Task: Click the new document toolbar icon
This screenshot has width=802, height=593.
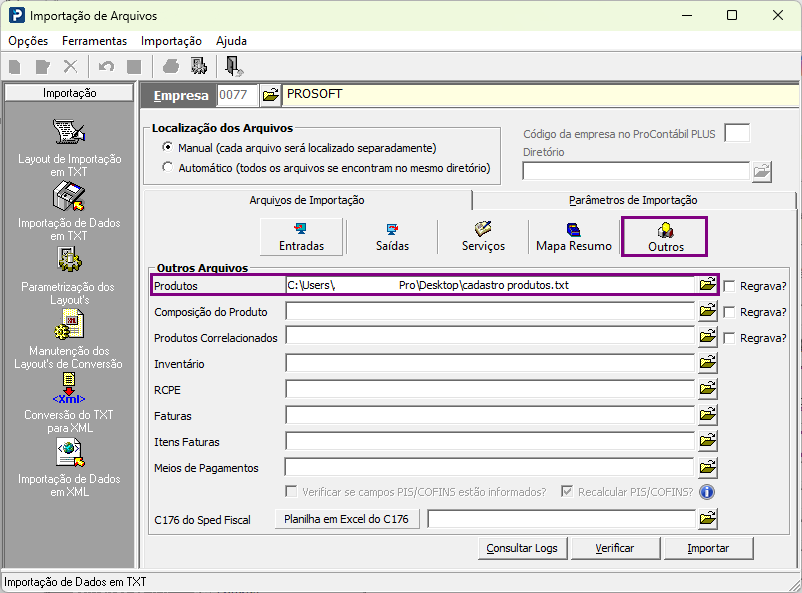Action: [15, 67]
